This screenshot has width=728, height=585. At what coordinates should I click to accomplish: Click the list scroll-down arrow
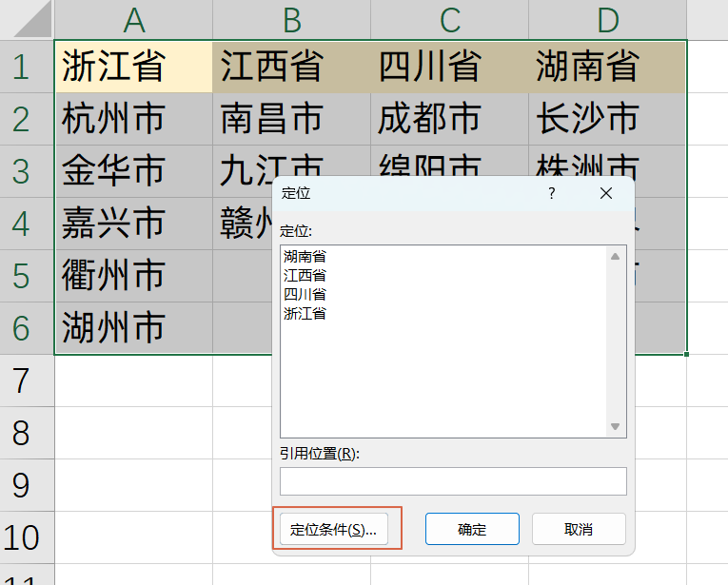click(x=615, y=426)
